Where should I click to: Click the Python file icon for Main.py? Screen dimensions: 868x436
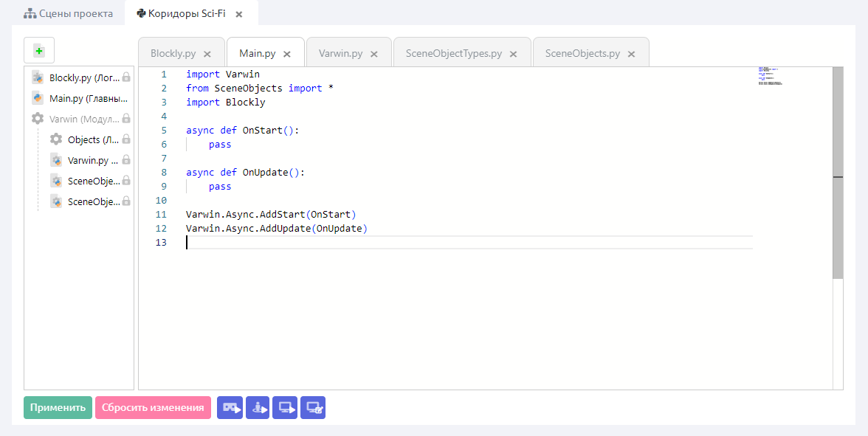pyautogui.click(x=38, y=98)
